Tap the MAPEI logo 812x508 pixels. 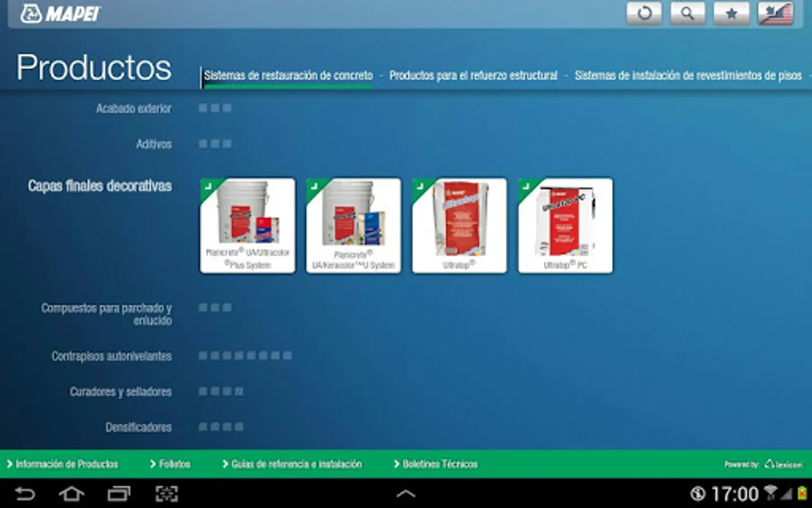pos(60,14)
